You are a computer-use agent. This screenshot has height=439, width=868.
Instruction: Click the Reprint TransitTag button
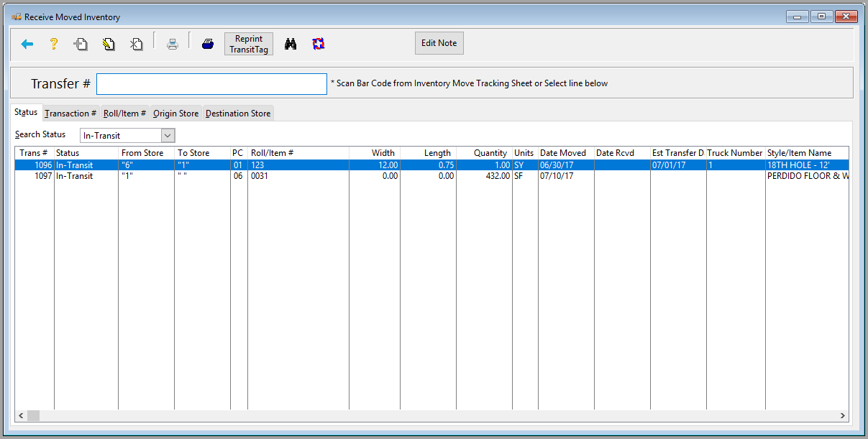[249, 44]
